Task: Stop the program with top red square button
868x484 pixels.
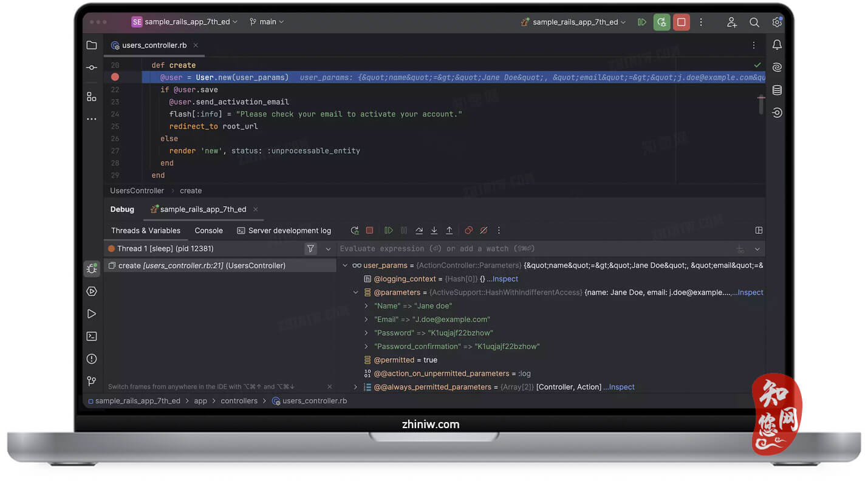Action: [x=682, y=22]
